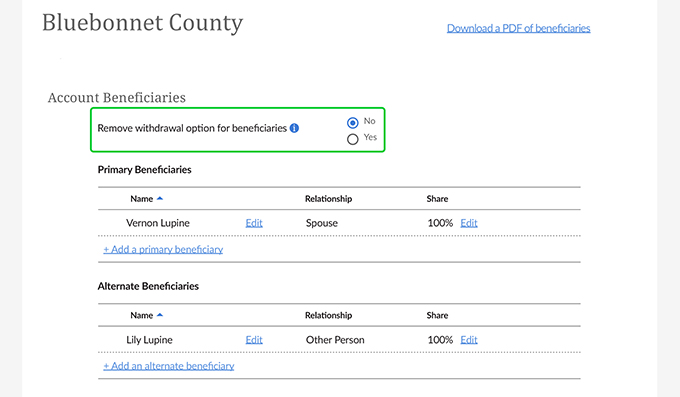
Task: Edit Vernon Lupine's name details
Action: (x=254, y=223)
